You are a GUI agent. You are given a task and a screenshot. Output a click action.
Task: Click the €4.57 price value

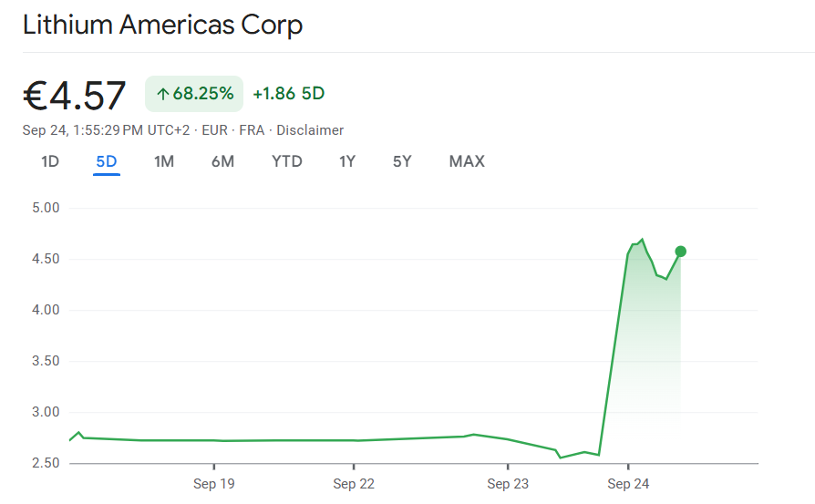[75, 96]
